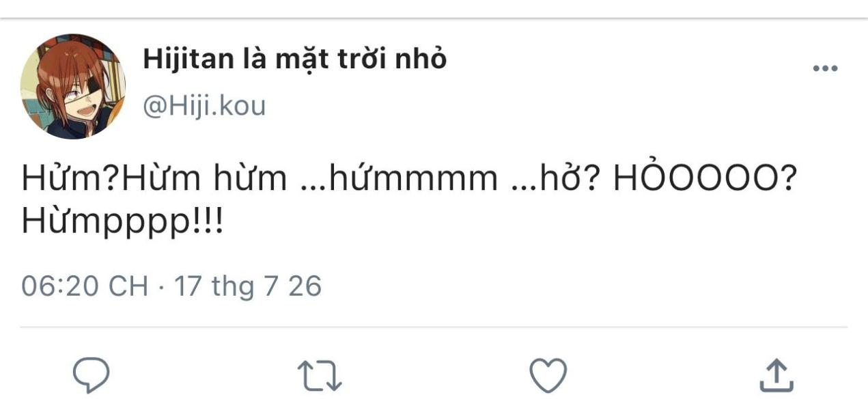This screenshot has height=410, width=868.
Task: Click the @Hiji.kou handle
Action: point(204,106)
